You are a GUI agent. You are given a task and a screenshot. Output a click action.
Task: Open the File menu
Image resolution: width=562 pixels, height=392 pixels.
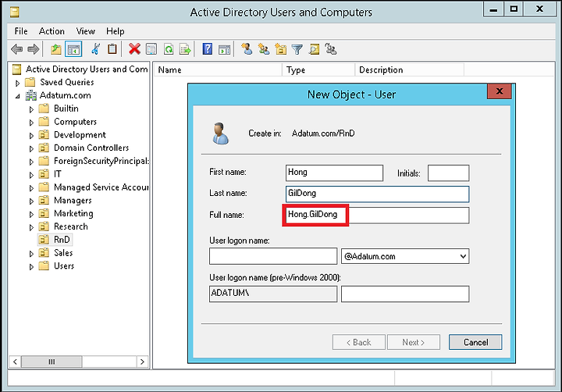21,31
